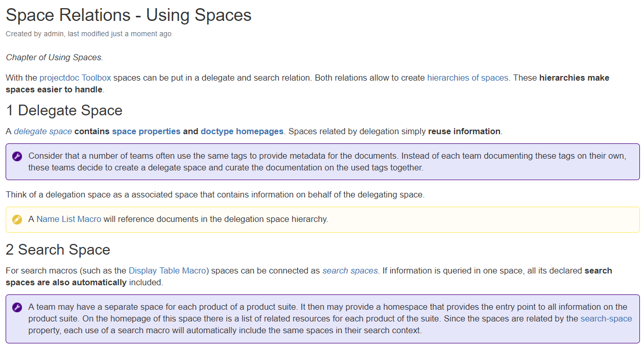The width and height of the screenshot is (644, 348).
Task: Navigate to the space properties page
Action: click(x=146, y=131)
